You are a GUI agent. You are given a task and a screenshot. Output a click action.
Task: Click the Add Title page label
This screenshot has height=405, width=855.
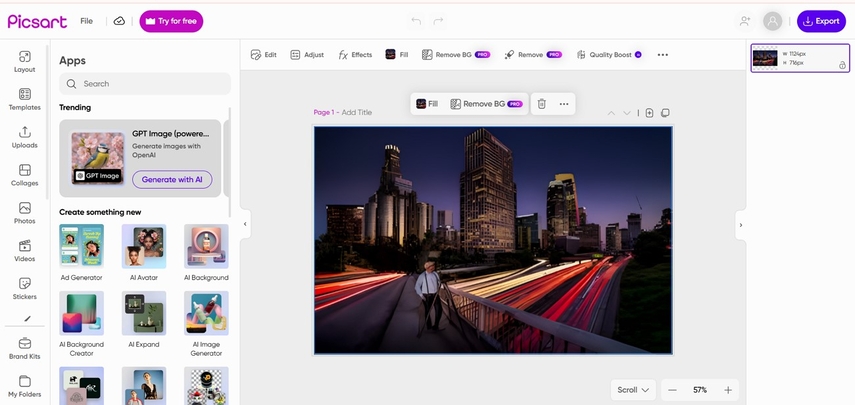coord(357,112)
